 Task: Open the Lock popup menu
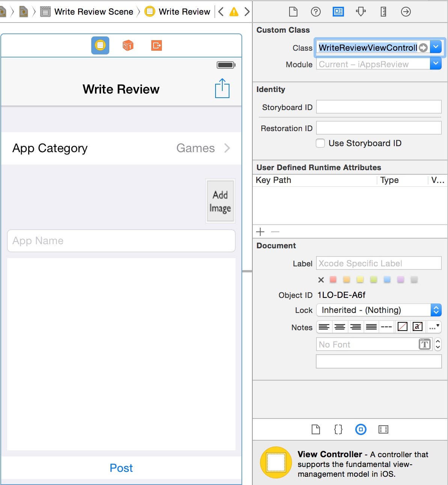(436, 310)
